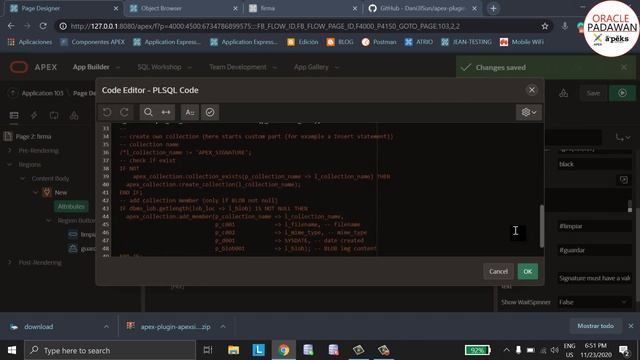
Task: Open volume control in system tray
Action: point(554,350)
